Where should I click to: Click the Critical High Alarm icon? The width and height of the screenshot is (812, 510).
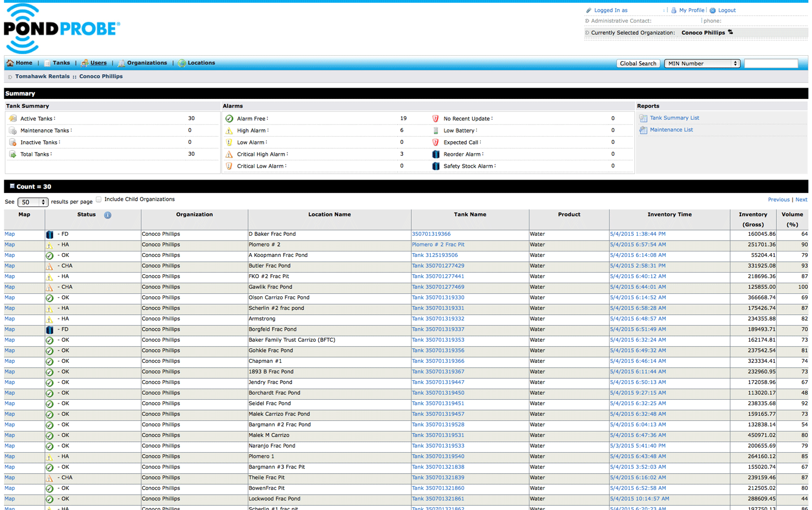tap(229, 154)
